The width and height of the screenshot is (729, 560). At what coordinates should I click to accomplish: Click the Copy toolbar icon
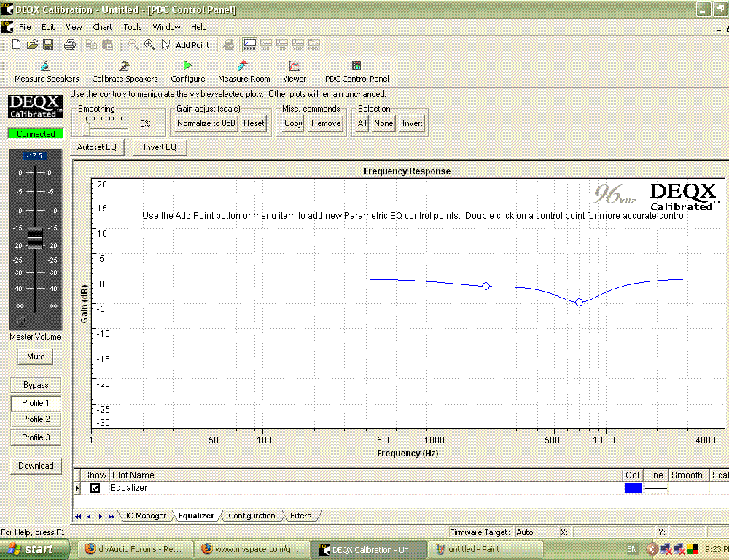(x=91, y=44)
